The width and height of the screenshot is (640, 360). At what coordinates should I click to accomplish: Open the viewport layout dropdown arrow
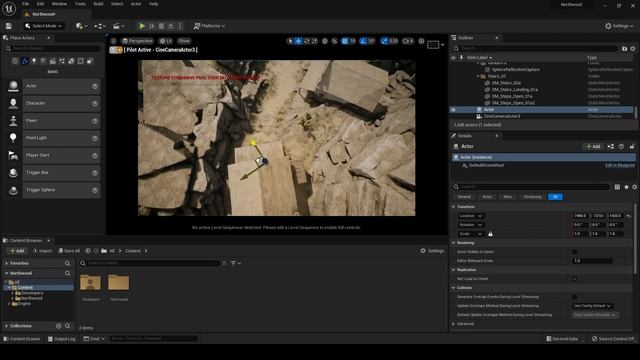[442, 44]
